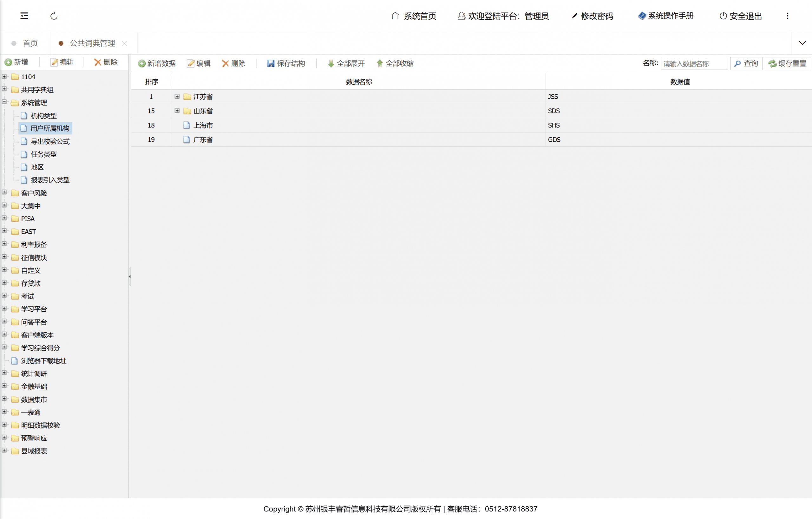Collapse the 系统管理 folder
This screenshot has width=812, height=519.
[4, 102]
